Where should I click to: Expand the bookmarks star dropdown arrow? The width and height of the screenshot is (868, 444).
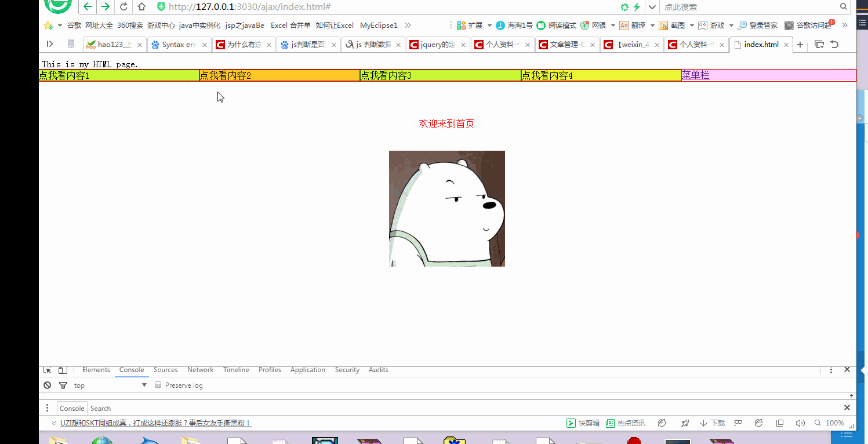point(60,26)
